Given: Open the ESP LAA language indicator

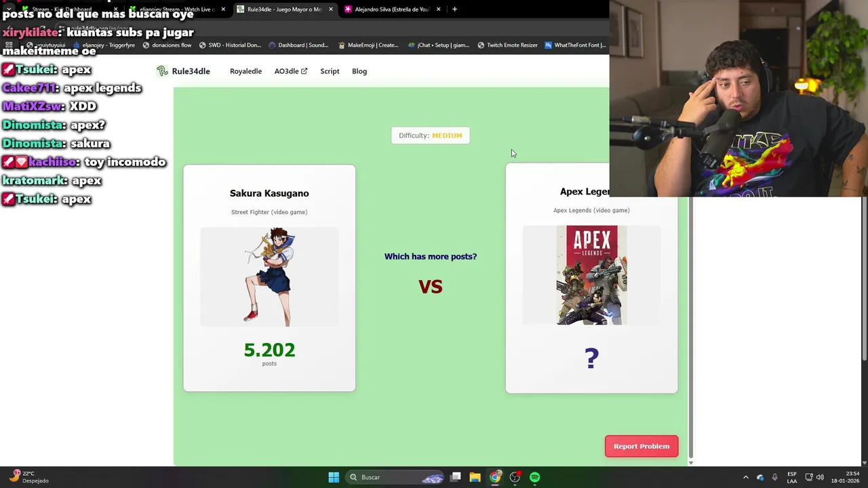Looking at the screenshot, I should [x=792, y=477].
